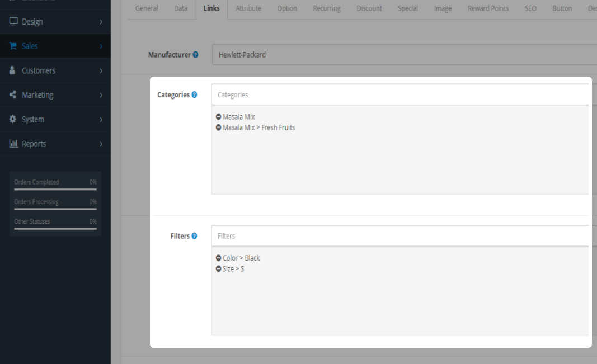Viewport: 597px width, 364px height.
Task: Switch to the Attribute tab
Action: (x=248, y=8)
